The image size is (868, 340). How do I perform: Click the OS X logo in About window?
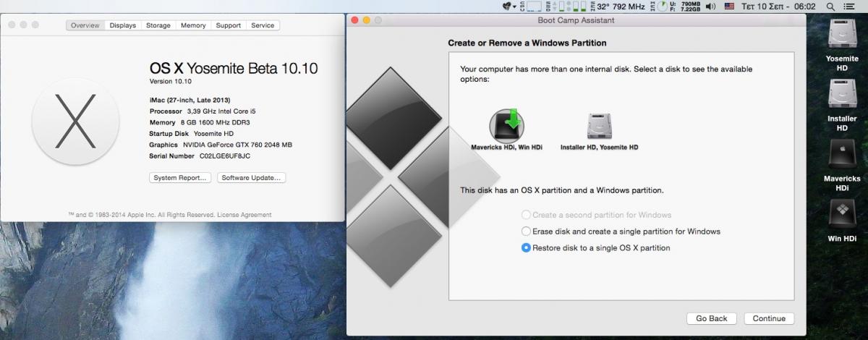[75, 121]
